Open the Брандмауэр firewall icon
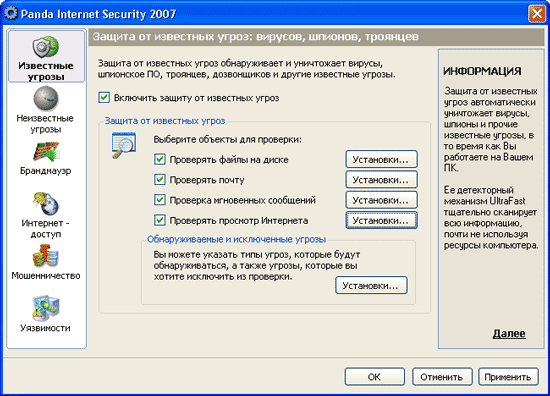Image resolution: width=550 pixels, height=396 pixels. pos(46,152)
